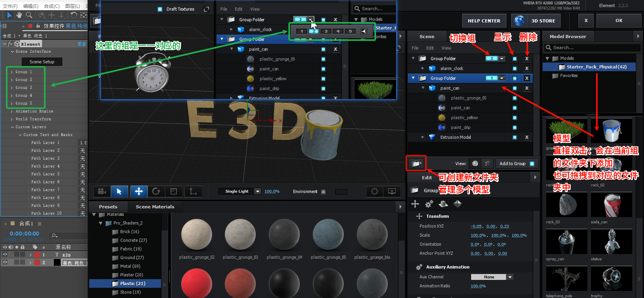Switch to Scene Materials tab
Image resolution: width=644 pixels, height=298 pixels.
155,207
